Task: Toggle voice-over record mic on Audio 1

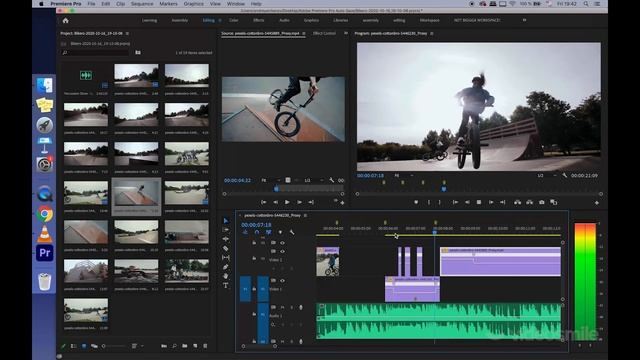Action: (301, 307)
